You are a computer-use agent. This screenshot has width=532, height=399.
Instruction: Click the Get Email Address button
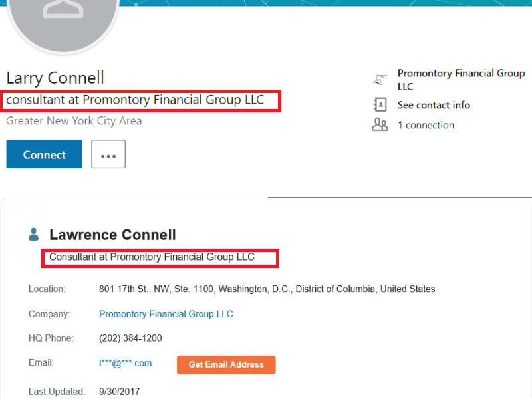tap(226, 364)
